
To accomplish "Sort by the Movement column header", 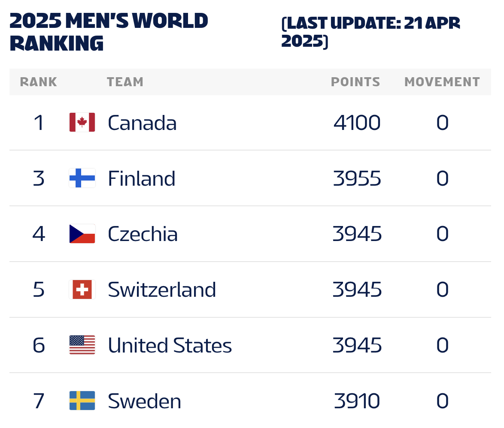I will click(x=442, y=82).
